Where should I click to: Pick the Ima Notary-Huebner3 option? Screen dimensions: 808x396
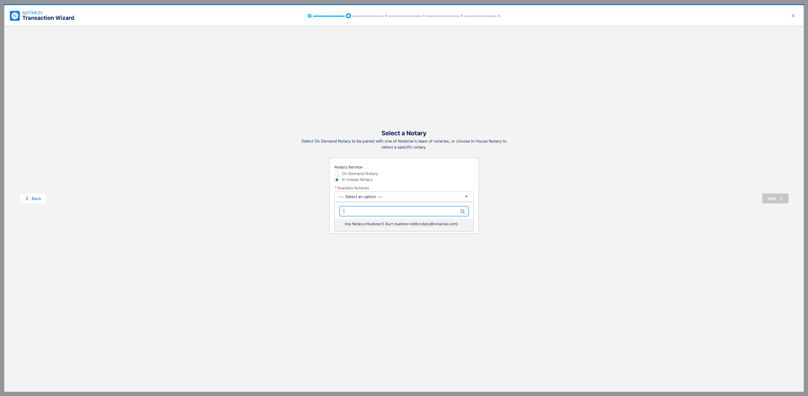pos(404,224)
